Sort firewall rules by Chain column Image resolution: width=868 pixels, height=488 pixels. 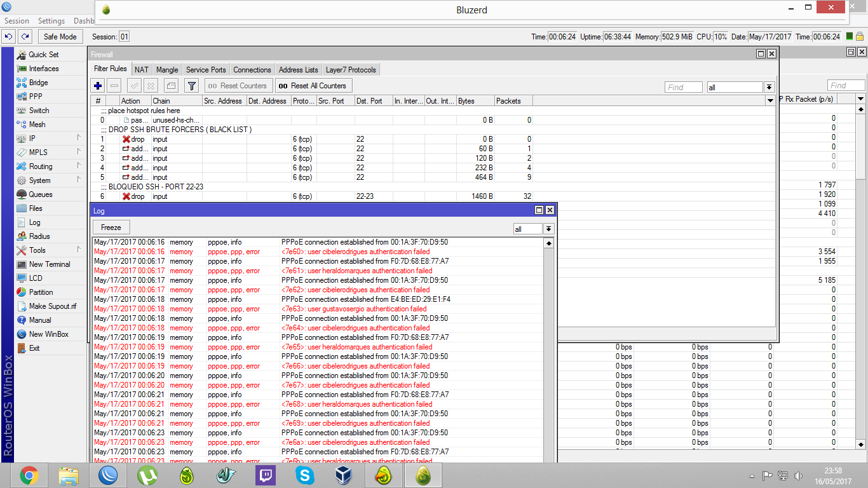(177, 101)
